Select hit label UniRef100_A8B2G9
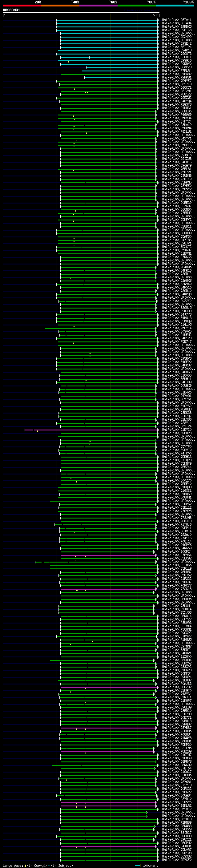This screenshot has width=197, height=868. coord(176,752)
